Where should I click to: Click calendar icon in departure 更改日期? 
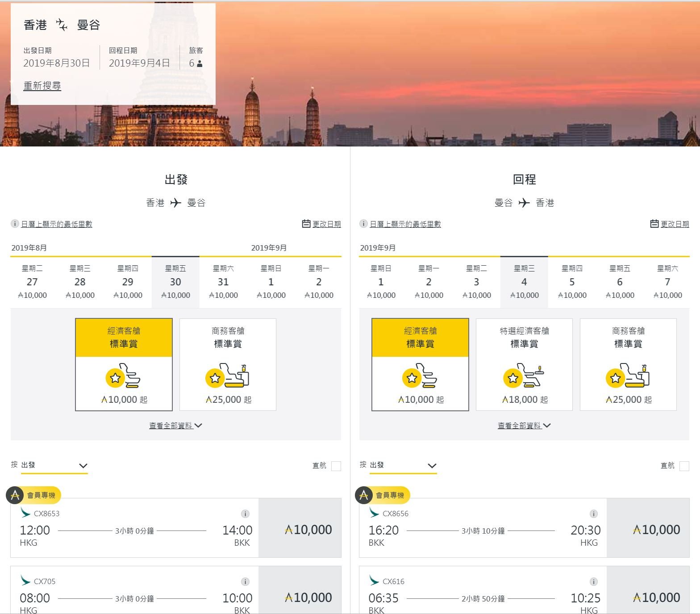click(306, 224)
